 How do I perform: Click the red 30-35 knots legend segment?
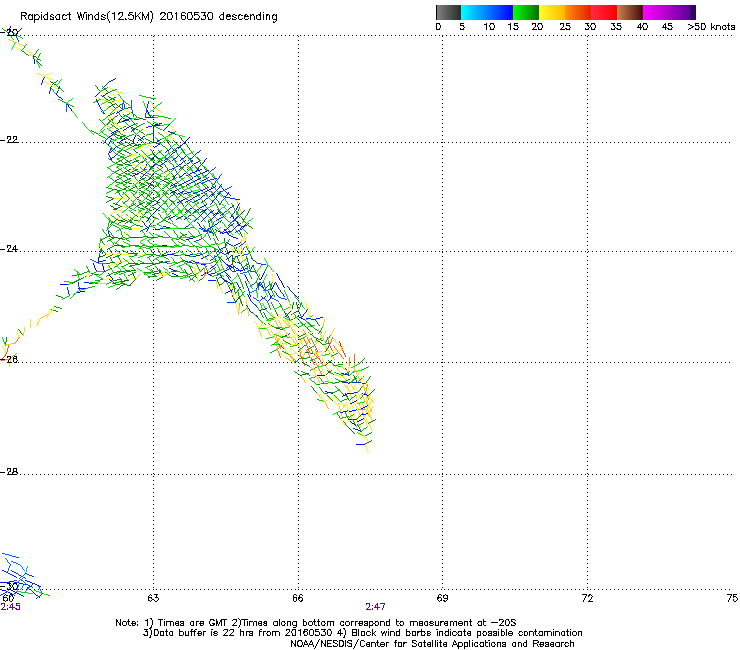click(604, 12)
